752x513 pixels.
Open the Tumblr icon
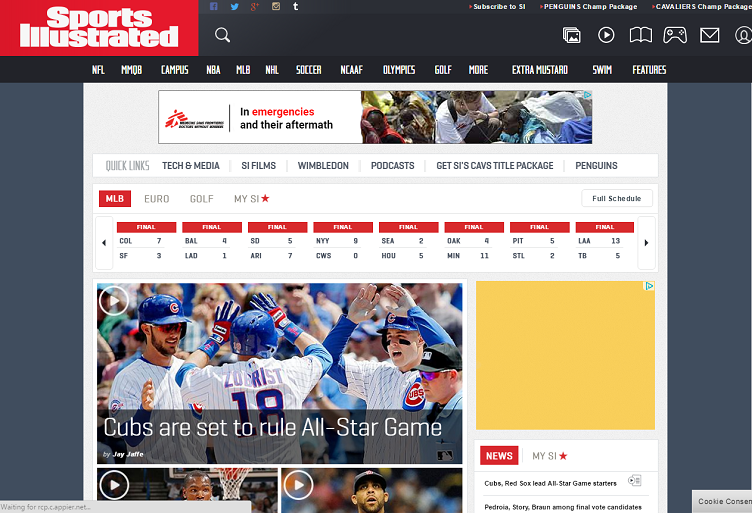(x=296, y=6)
